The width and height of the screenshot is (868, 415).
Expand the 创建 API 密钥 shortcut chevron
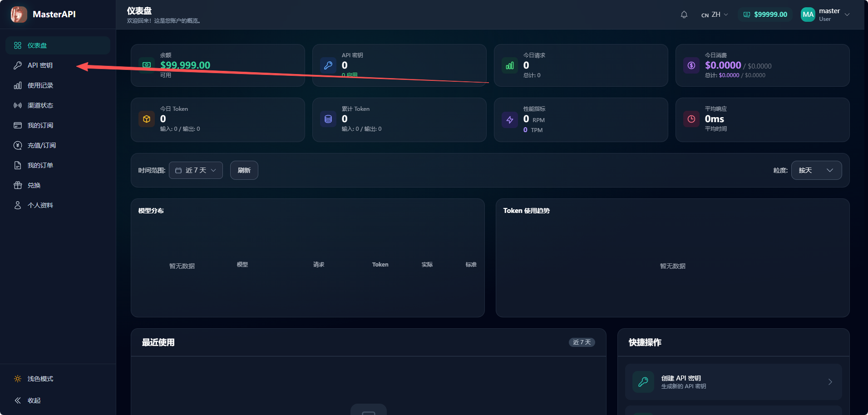[x=830, y=382]
